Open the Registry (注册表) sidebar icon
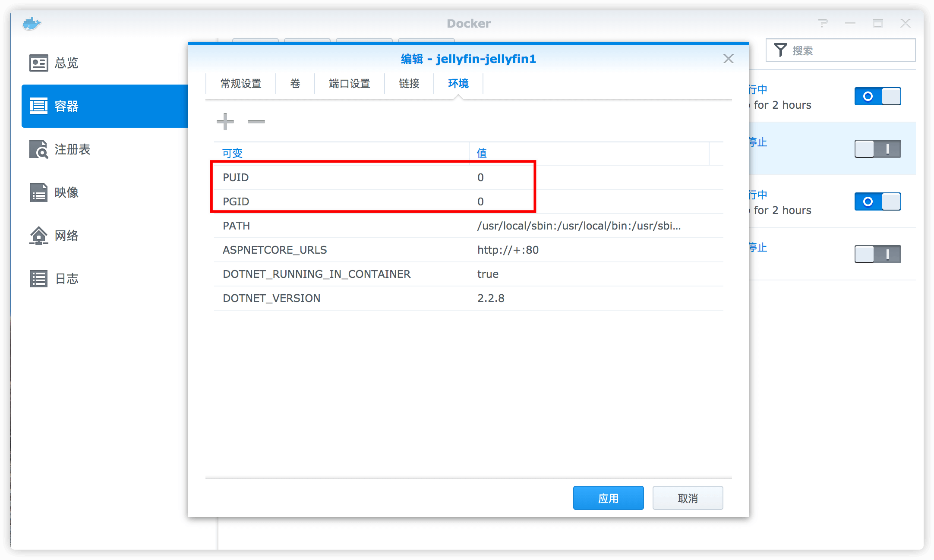Viewport: 934px width, 560px height. point(38,149)
